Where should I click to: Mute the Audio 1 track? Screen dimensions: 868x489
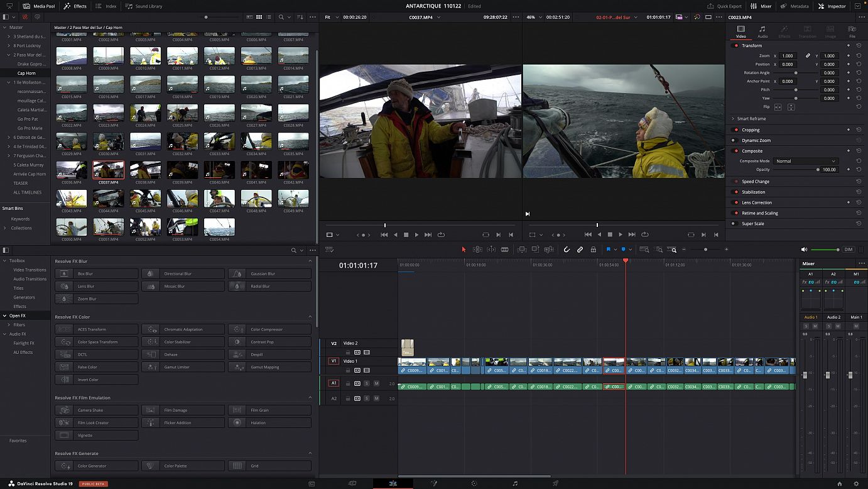[376, 384]
